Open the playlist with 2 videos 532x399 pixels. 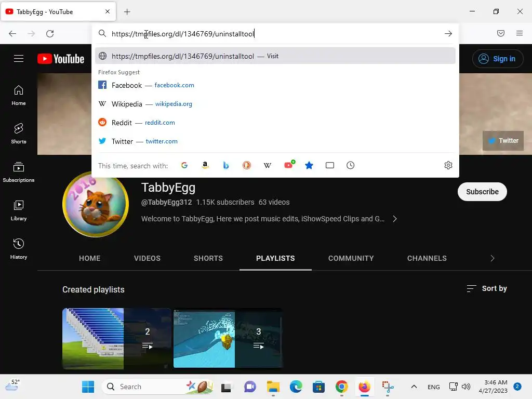(117, 338)
